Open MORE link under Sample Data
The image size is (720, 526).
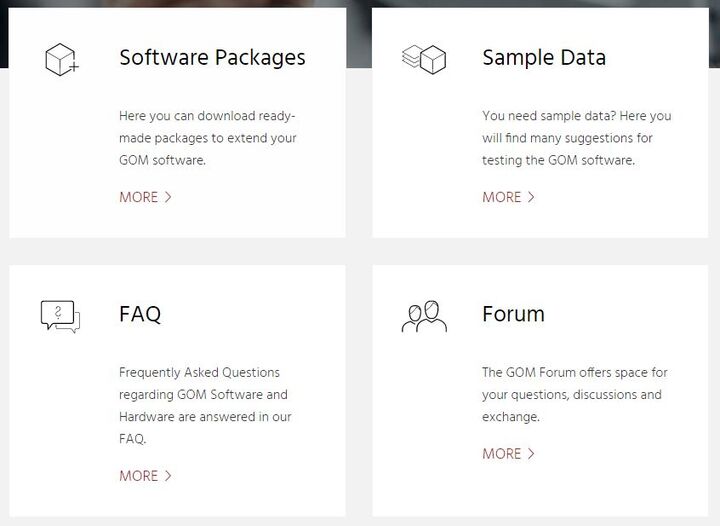point(508,197)
